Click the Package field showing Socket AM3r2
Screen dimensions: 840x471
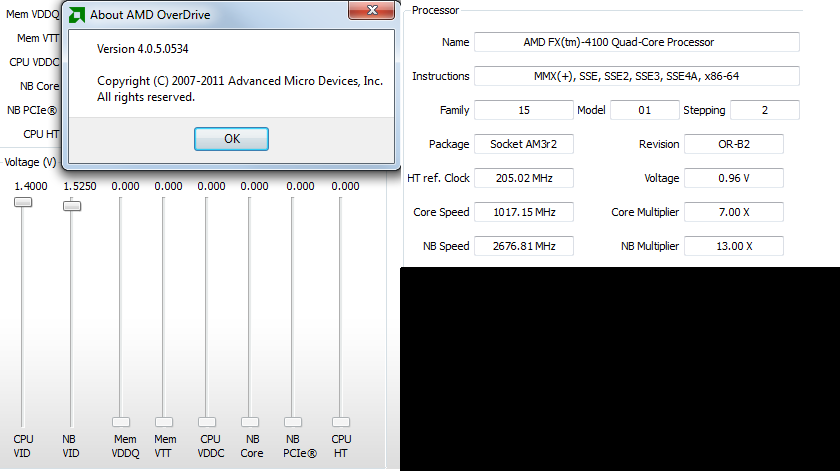click(523, 144)
